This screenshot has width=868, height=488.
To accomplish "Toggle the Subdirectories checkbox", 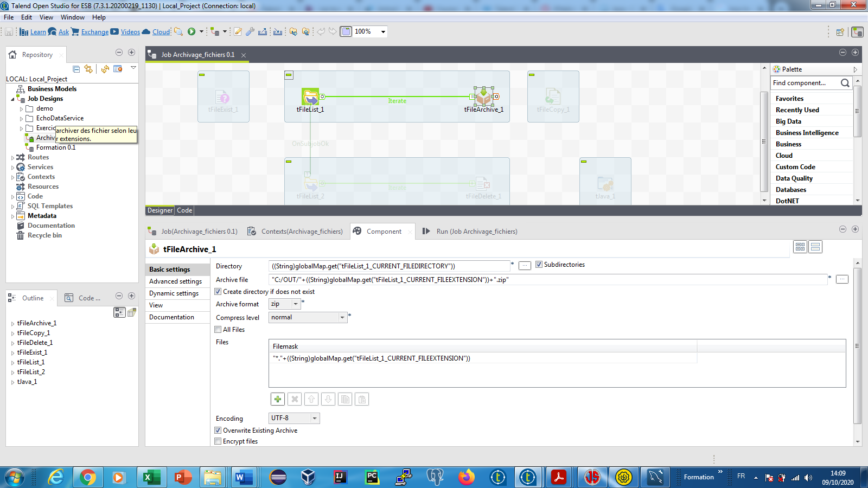I will (539, 265).
